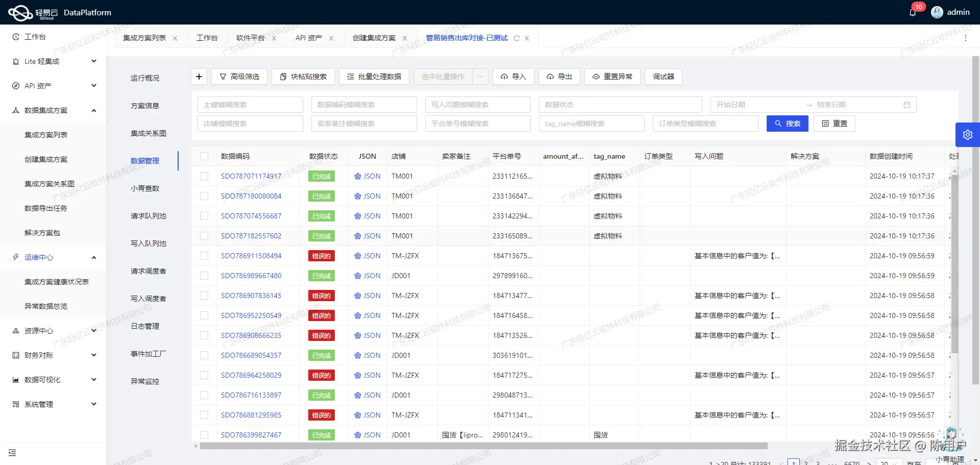Click the 导出 export button
This screenshot has width=980, height=465.
(x=559, y=77)
